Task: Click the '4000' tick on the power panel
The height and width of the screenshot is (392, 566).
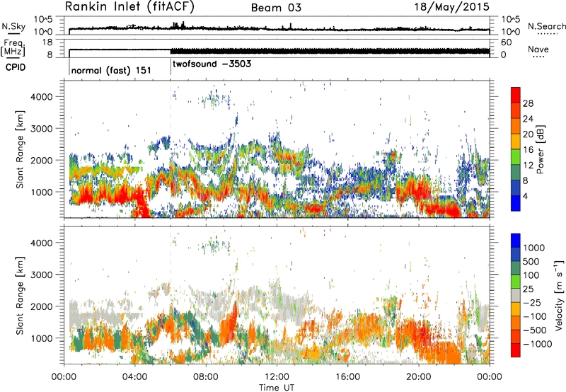Action: [41, 97]
